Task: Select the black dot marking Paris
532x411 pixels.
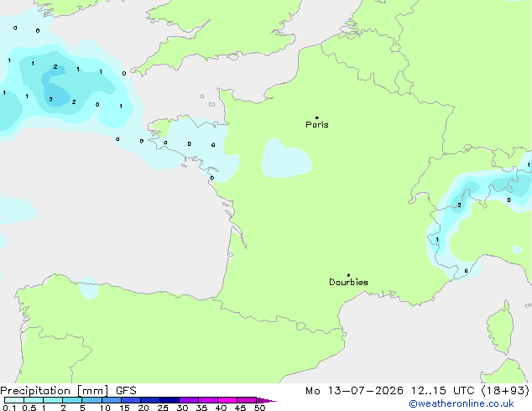Action: tap(317, 117)
